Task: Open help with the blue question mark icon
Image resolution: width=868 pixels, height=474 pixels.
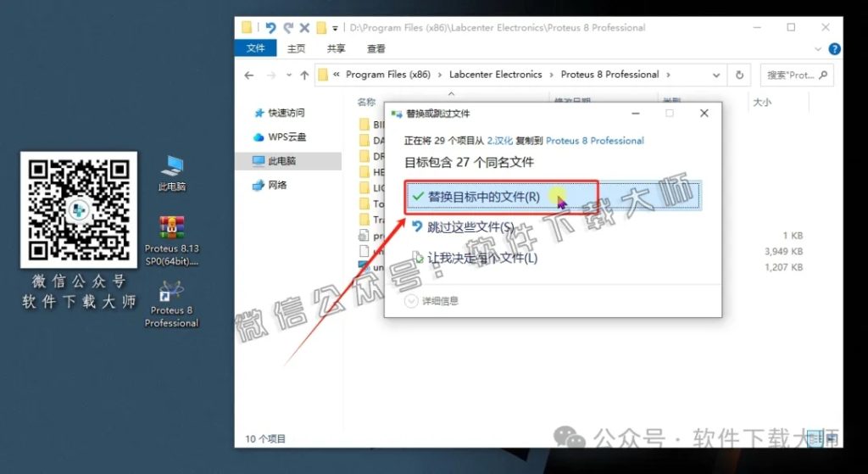Action: (834, 49)
